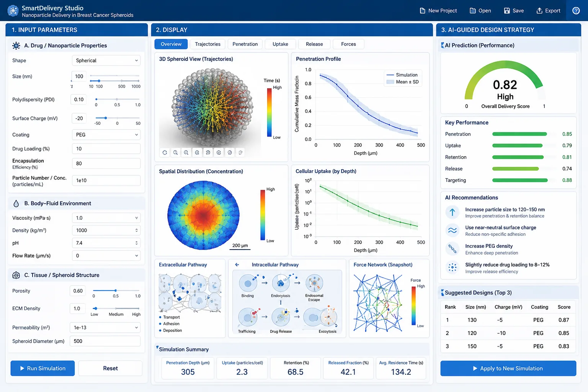This screenshot has width=588, height=392.
Task: Click the Endocytosis cell icon
Action: click(x=281, y=284)
